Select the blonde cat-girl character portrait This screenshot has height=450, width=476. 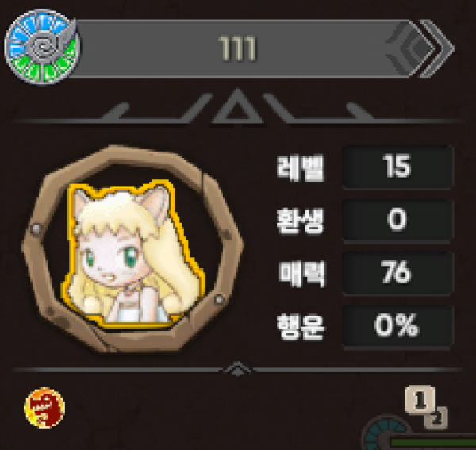click(133, 255)
